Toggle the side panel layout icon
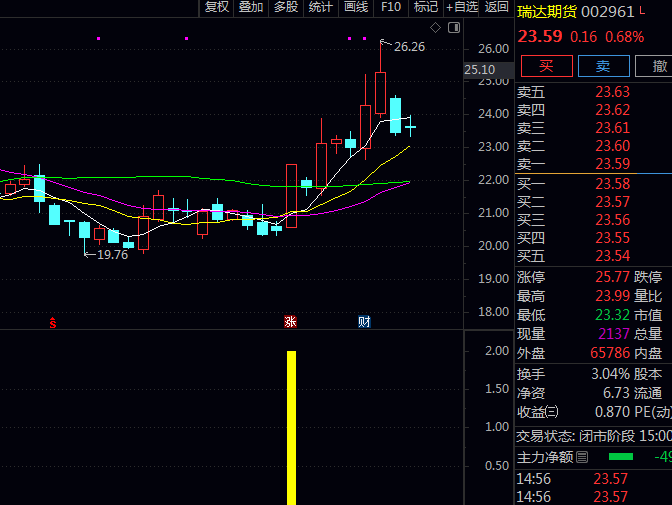The height and width of the screenshot is (505, 672). click(x=454, y=28)
